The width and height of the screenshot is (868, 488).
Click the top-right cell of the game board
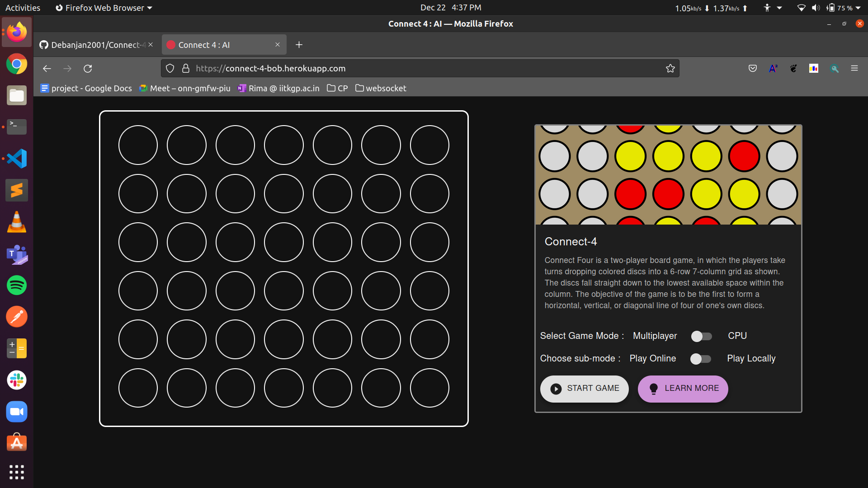click(x=429, y=145)
